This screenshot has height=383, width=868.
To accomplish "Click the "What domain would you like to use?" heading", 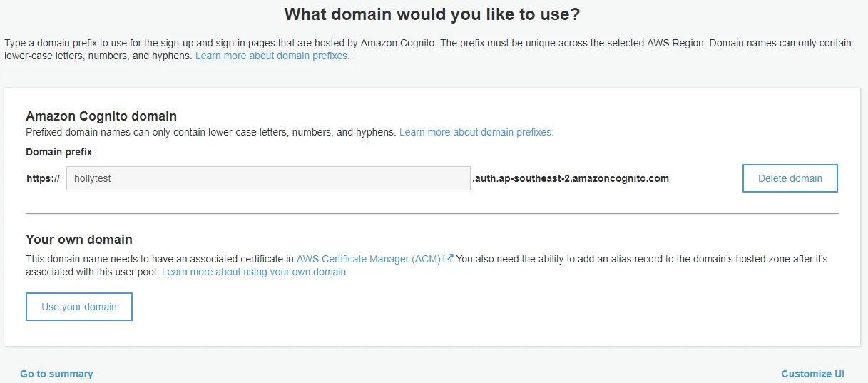I will [x=433, y=14].
